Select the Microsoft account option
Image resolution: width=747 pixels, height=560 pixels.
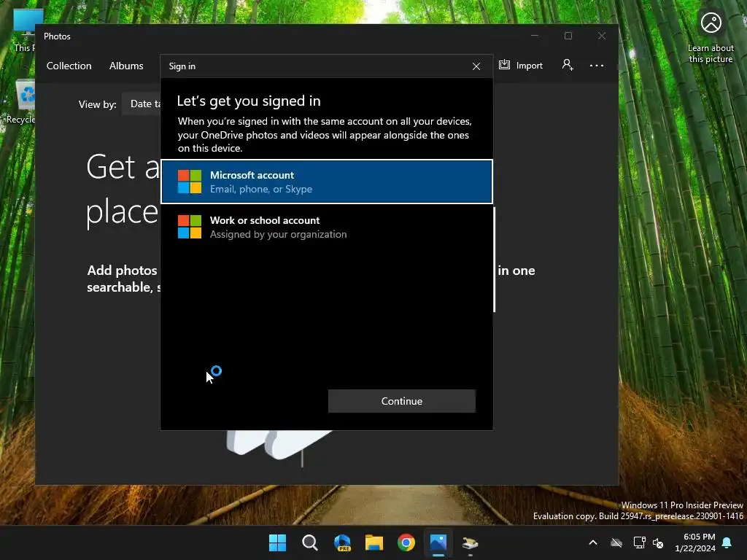(x=327, y=182)
